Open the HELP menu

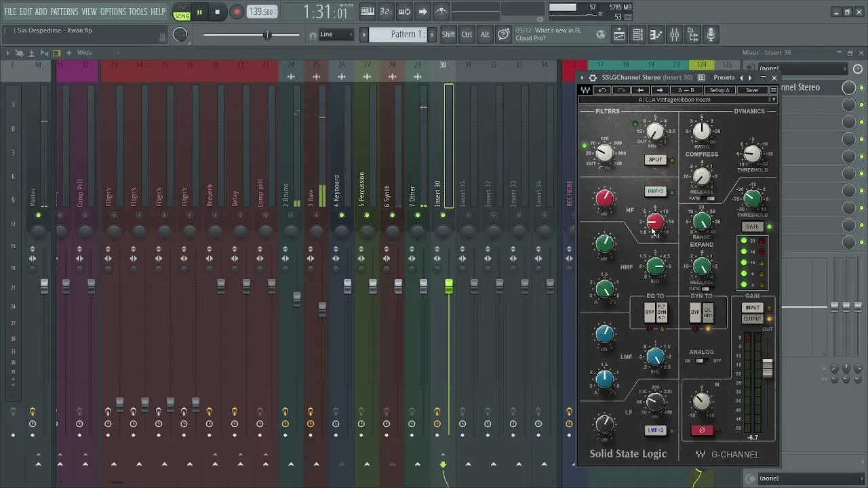coord(158,12)
